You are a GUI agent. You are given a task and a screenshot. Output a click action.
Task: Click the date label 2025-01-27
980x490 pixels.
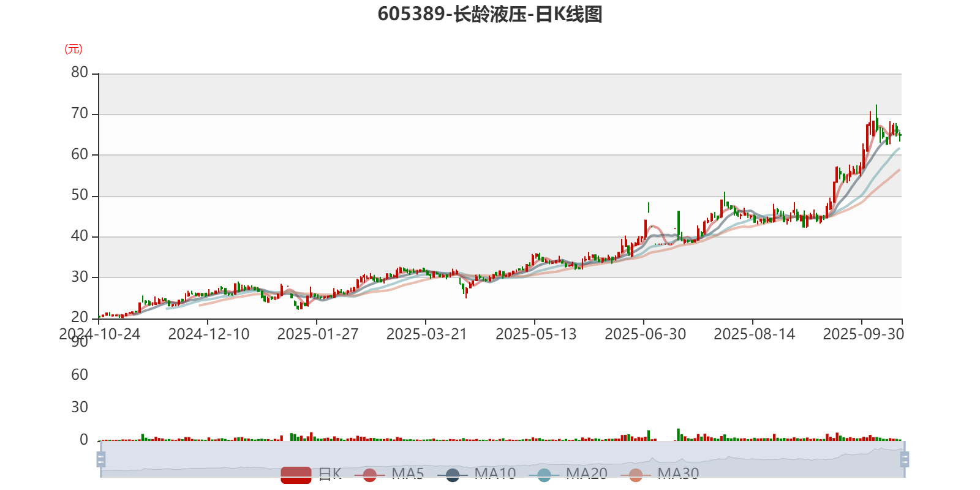coord(318,334)
